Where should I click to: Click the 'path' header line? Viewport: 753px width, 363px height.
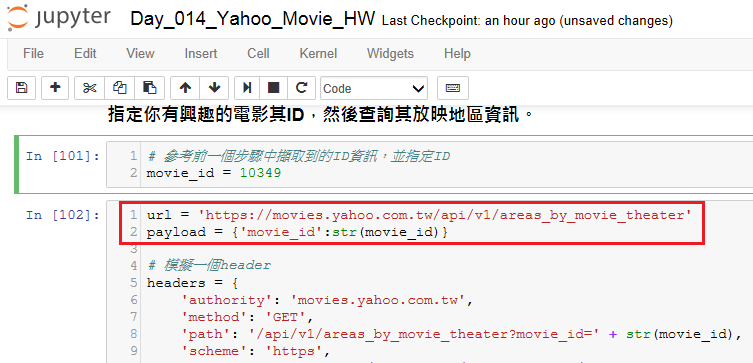[x=461, y=334]
